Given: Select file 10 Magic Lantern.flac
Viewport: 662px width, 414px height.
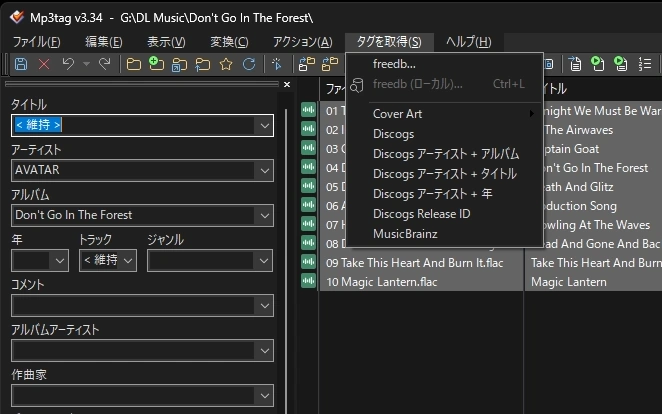Looking at the screenshot, I should 382,281.
